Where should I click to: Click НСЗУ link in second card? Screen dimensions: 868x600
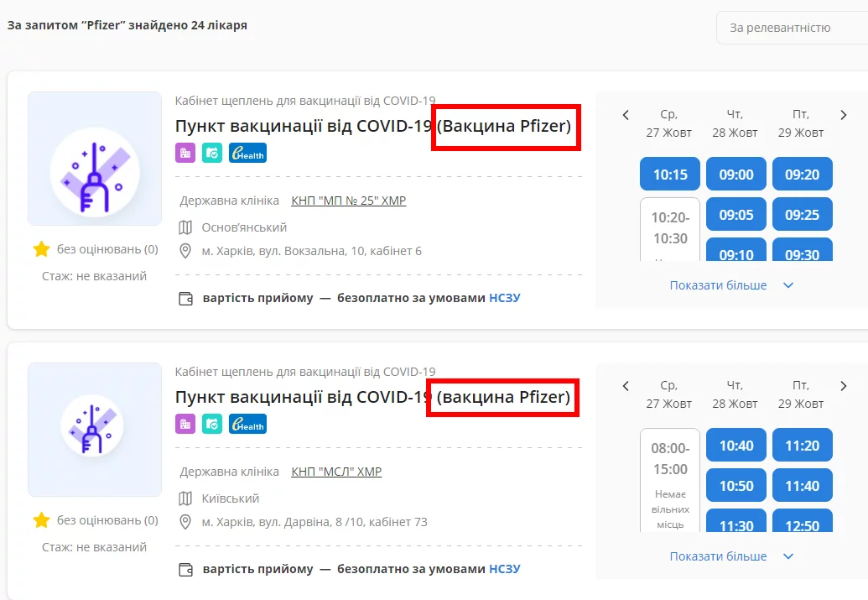(x=505, y=569)
